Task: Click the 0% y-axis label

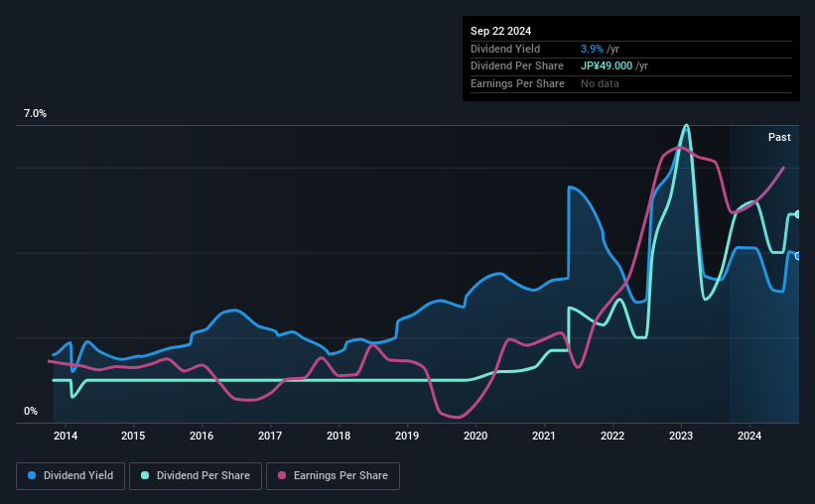Action: pos(31,411)
